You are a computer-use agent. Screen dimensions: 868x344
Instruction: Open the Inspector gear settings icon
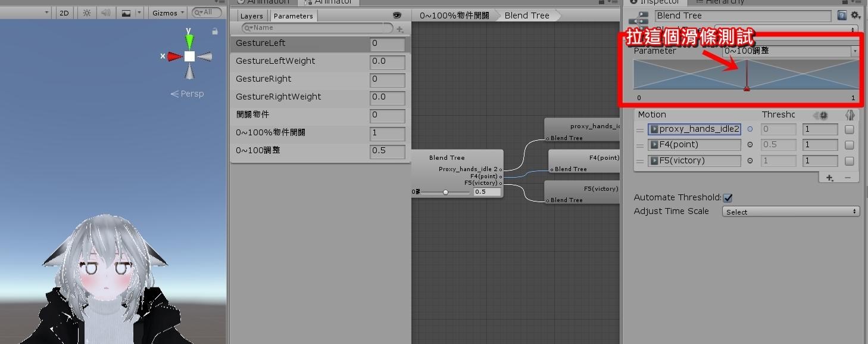(x=854, y=15)
